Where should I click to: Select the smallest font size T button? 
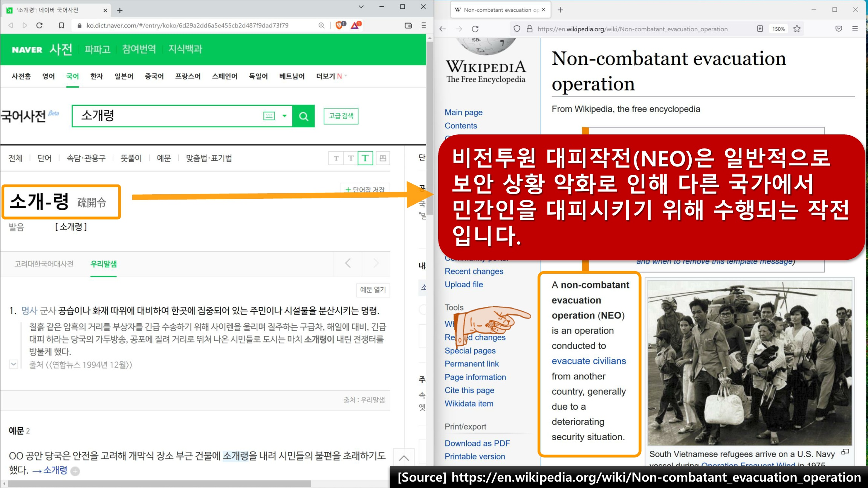[336, 158]
